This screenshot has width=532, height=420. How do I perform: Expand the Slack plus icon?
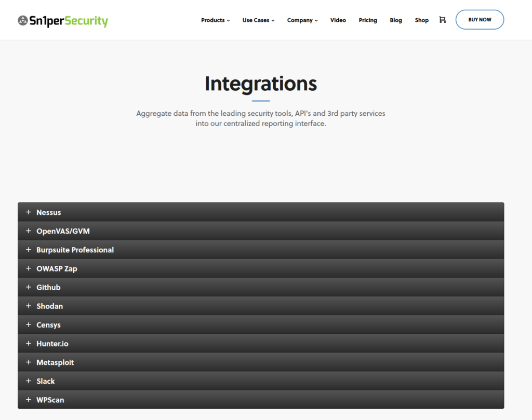(29, 381)
